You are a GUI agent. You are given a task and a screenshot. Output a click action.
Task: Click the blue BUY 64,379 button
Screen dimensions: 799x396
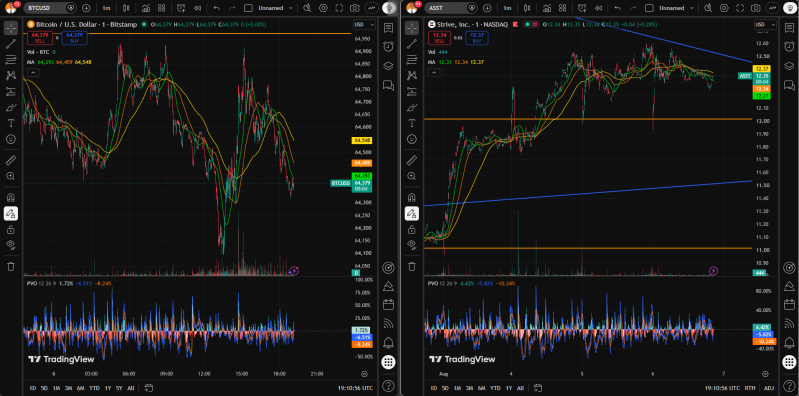coord(74,37)
